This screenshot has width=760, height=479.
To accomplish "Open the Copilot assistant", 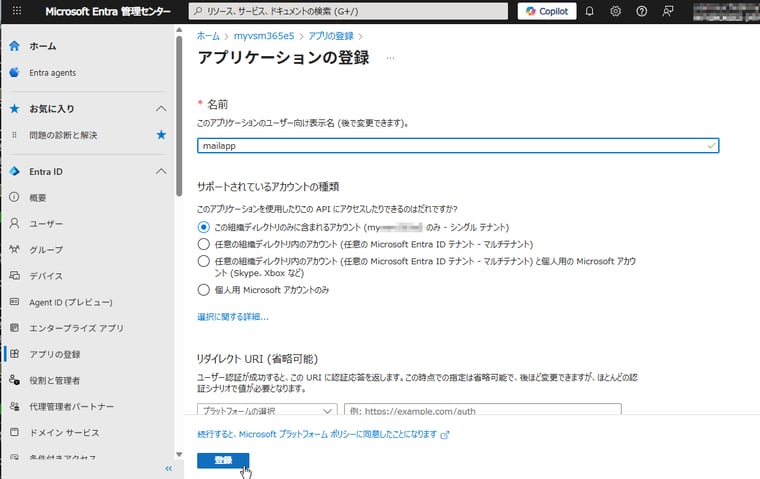I will click(547, 11).
